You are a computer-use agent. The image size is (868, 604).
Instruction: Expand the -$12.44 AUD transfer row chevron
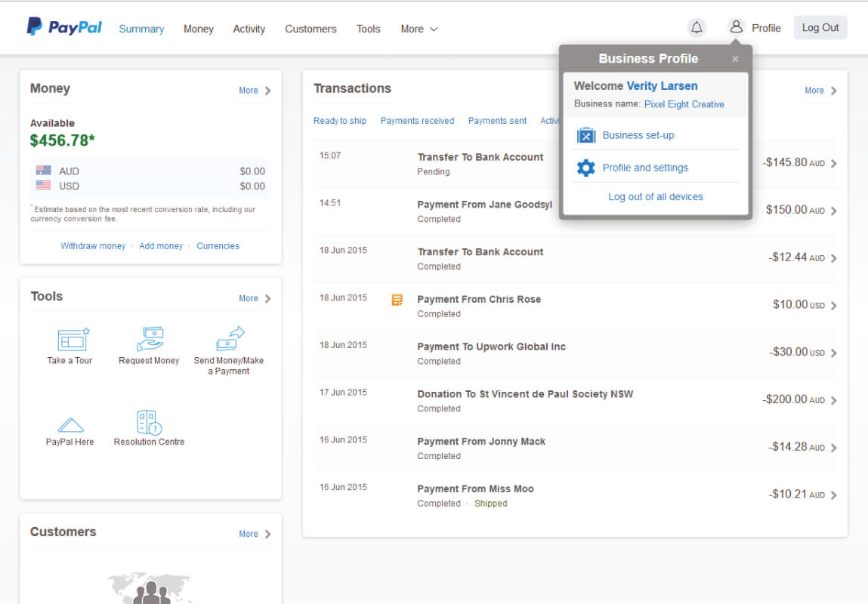point(834,258)
